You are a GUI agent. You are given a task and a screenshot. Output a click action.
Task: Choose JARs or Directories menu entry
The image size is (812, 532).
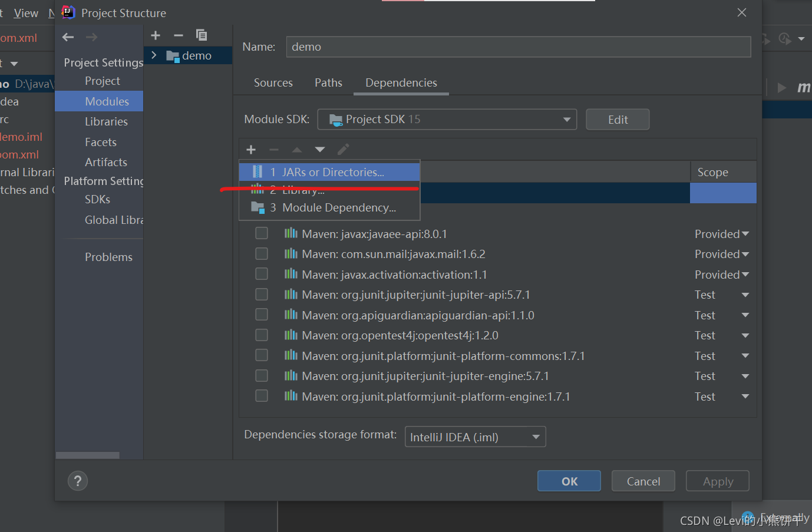point(329,172)
